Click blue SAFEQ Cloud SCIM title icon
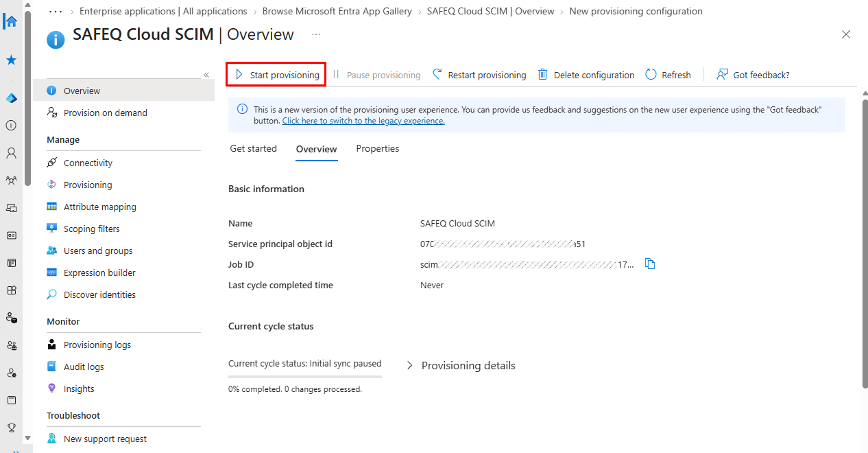This screenshot has width=868, height=453. pos(56,40)
